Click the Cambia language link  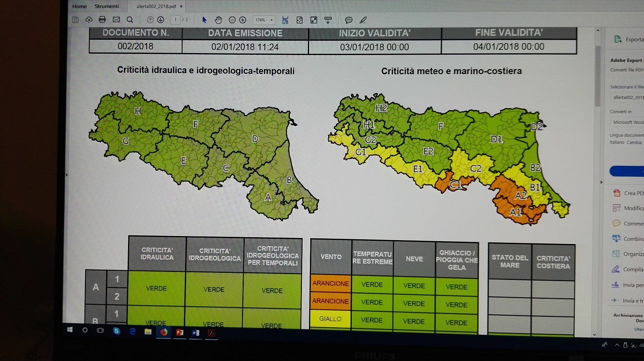coord(634,142)
